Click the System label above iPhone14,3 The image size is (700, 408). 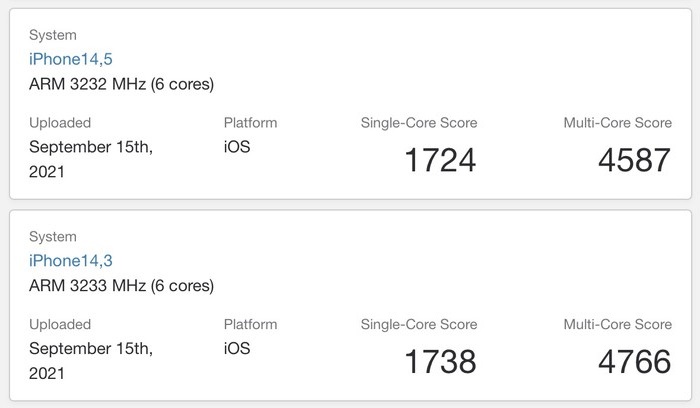(52, 237)
